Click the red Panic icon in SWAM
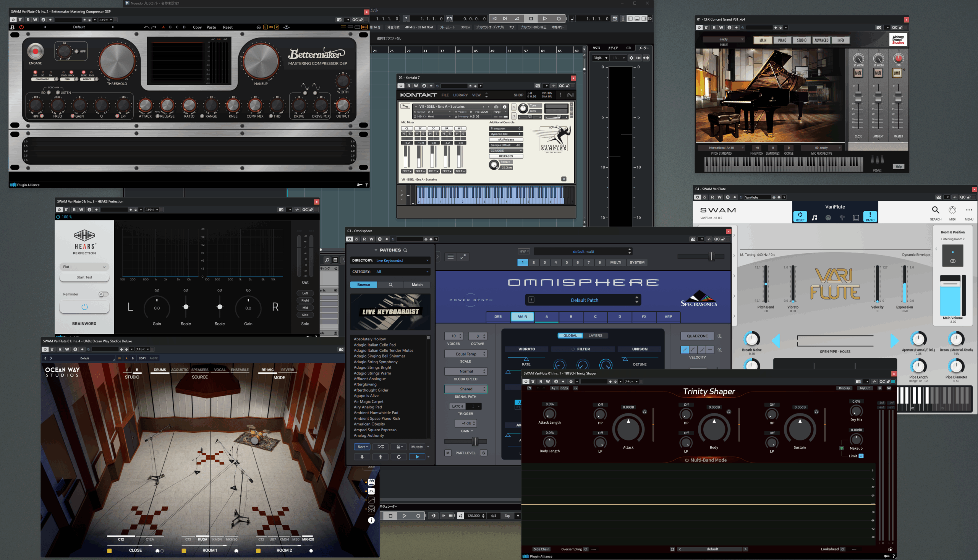The image size is (978, 560). point(870,216)
